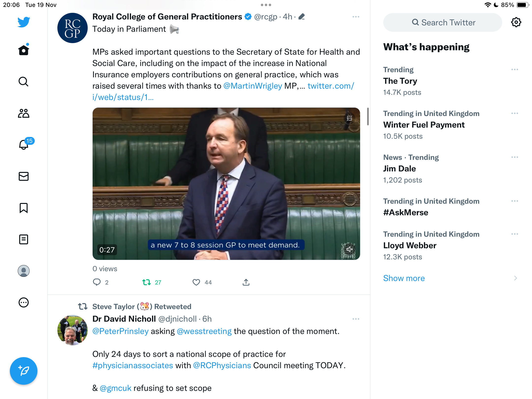Open the profile avatar icon in sidebar
This screenshot has height=399, width=532.
(x=24, y=271)
